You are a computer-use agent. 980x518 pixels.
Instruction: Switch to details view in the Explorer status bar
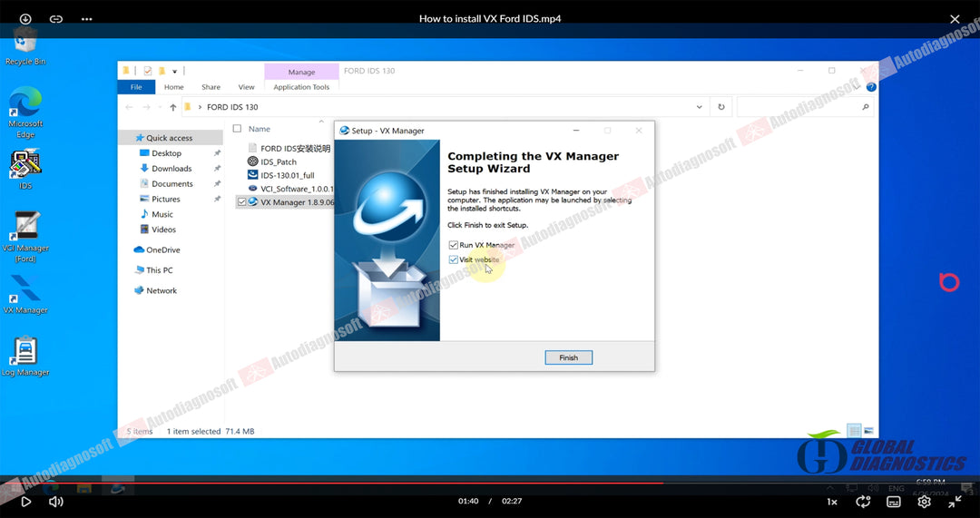point(854,431)
